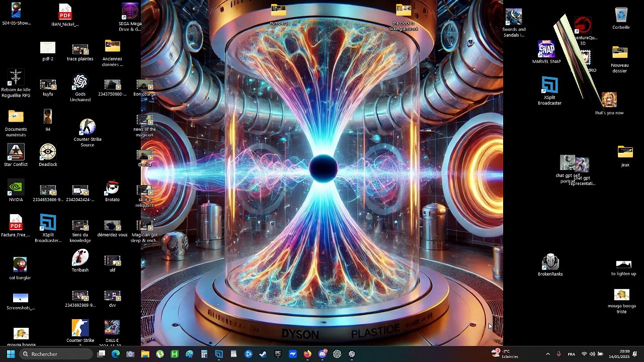644x362 pixels.
Task: Expand the hidden system tray icons
Action: (548, 354)
